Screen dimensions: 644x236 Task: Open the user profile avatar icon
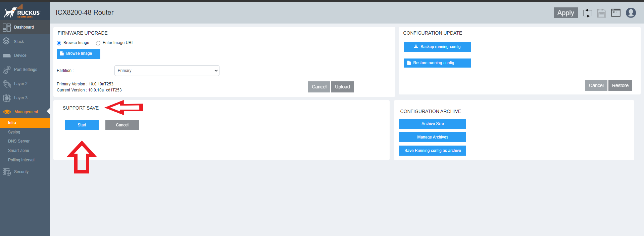pos(631,13)
